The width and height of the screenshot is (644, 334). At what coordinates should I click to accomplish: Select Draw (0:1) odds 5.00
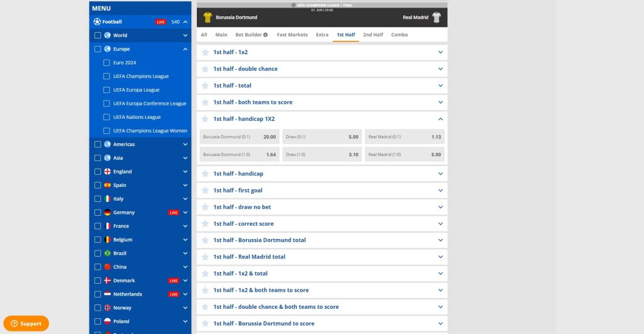coord(322,136)
